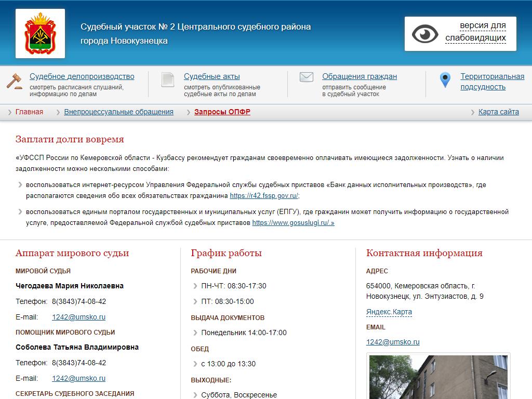
Task: Open Внепроцессуальные обращения page
Action: click(x=118, y=112)
